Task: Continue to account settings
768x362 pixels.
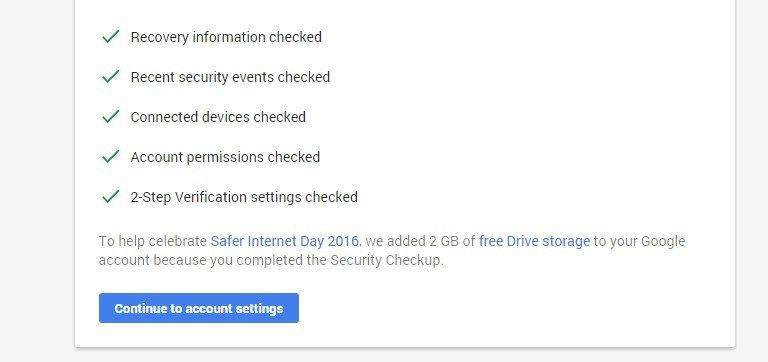Action: pos(199,308)
